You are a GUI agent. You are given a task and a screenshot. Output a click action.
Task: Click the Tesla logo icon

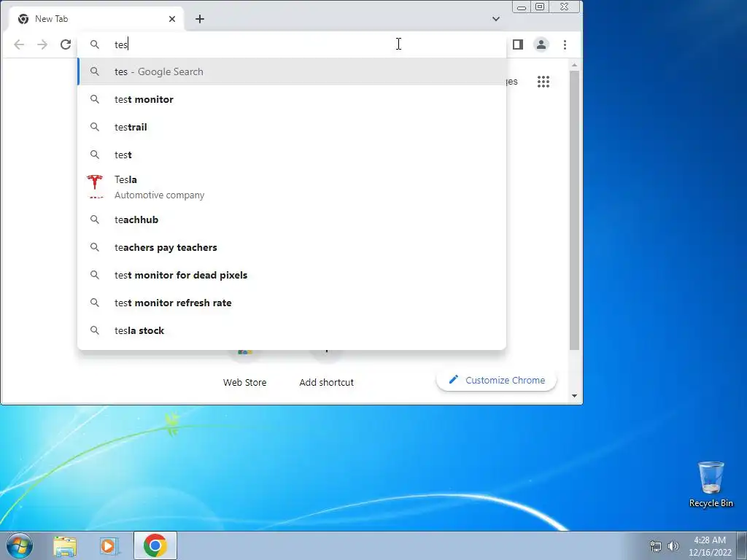click(x=95, y=186)
